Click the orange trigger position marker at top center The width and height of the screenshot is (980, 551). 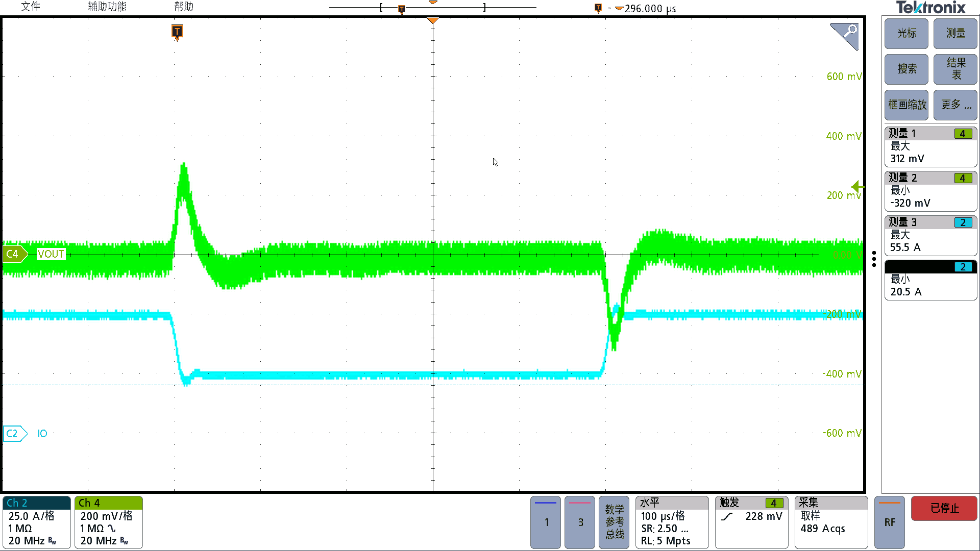[x=433, y=20]
